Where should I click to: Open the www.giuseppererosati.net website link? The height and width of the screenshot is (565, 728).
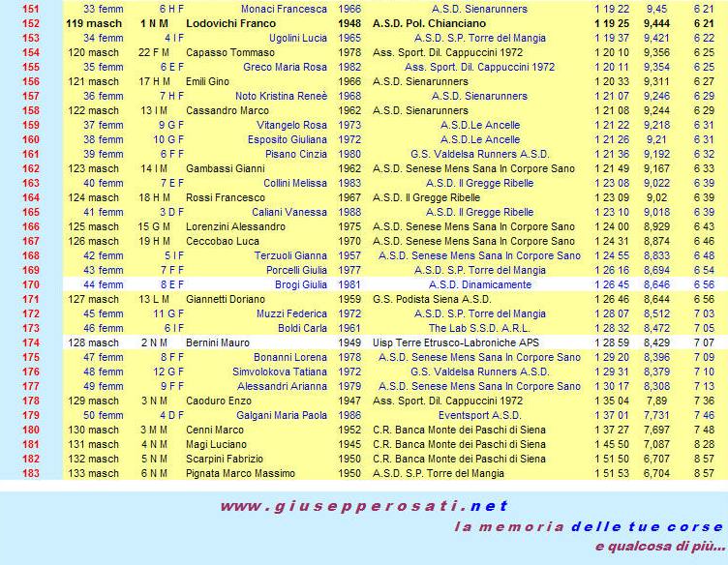pos(364,505)
